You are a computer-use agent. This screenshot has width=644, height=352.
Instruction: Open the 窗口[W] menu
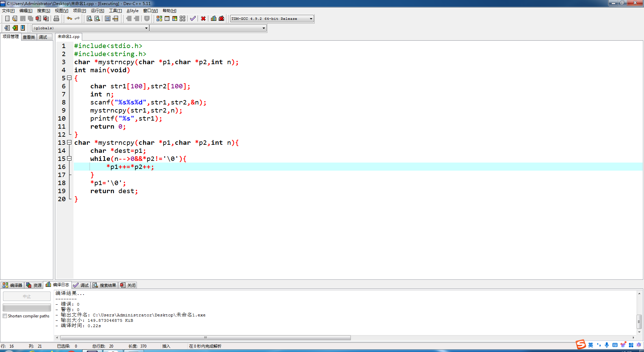[150, 11]
